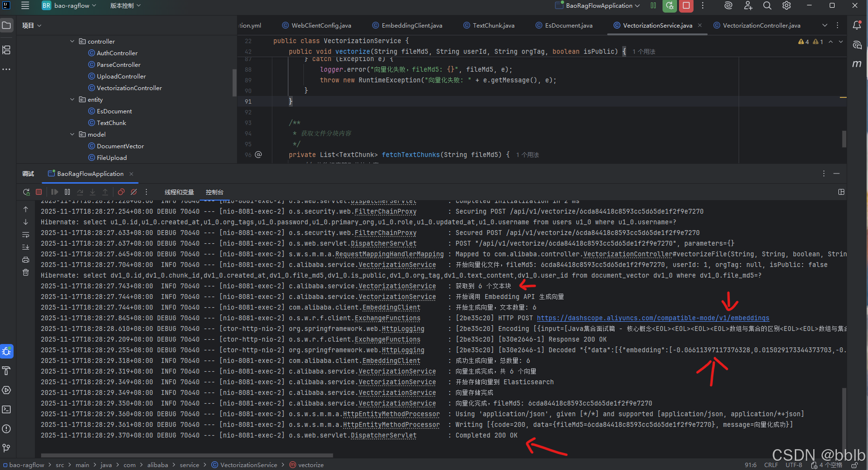Open the Git version control tool window
The height and width of the screenshot is (470, 868).
[x=6, y=448]
